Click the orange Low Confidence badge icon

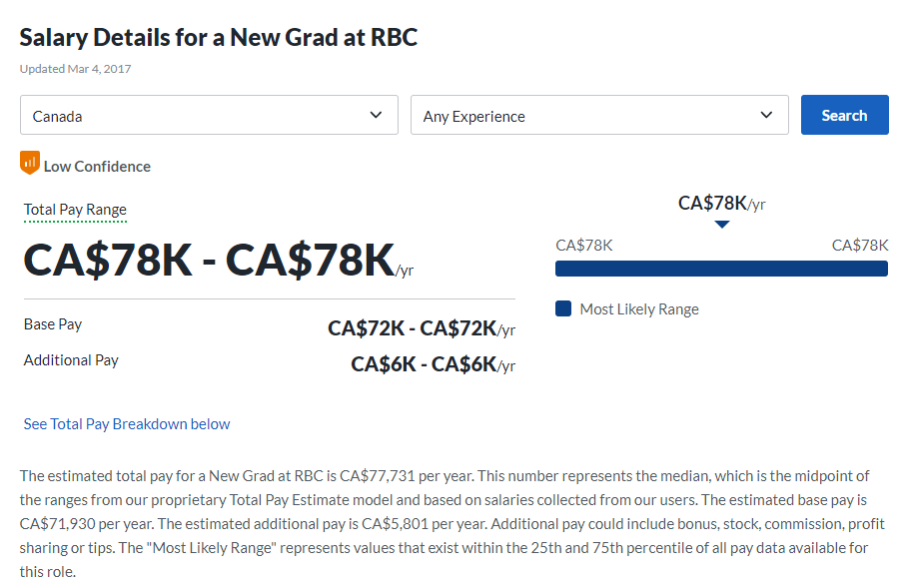pos(30,163)
